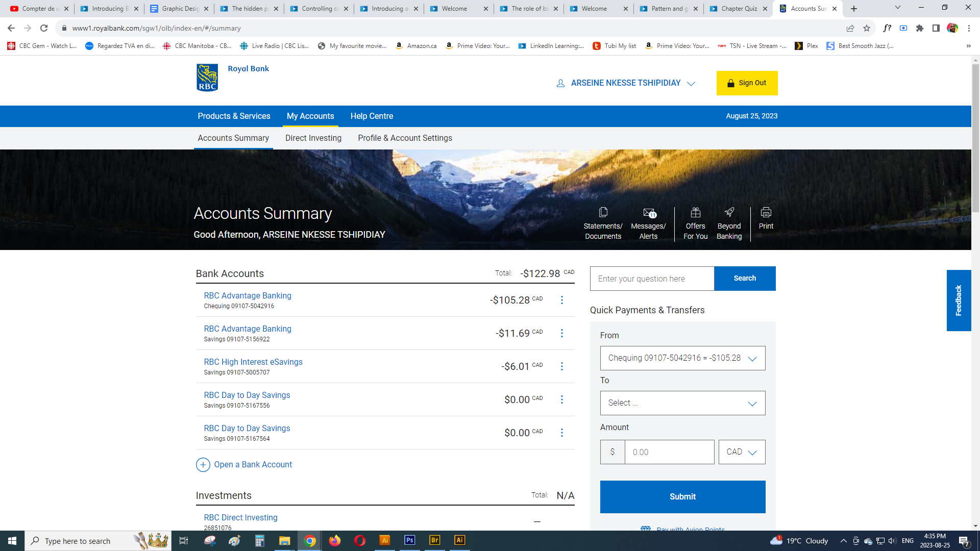Open the Products & Services menu
This screenshot has width=980, height=551.
pyautogui.click(x=234, y=116)
